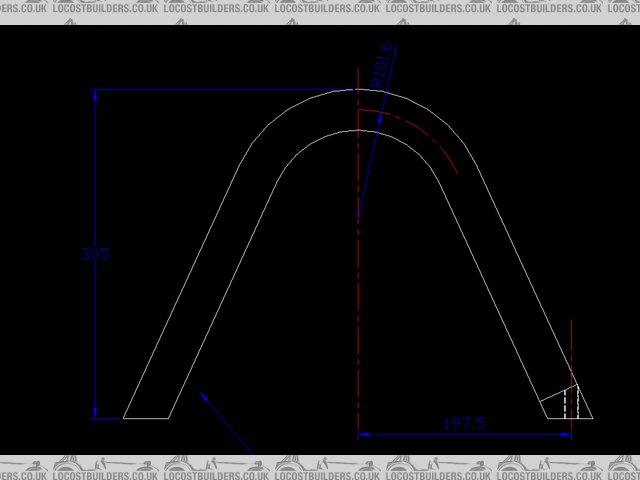This screenshot has width=640, height=480.
Task: Select the outer white arc at top
Action: (300, 104)
